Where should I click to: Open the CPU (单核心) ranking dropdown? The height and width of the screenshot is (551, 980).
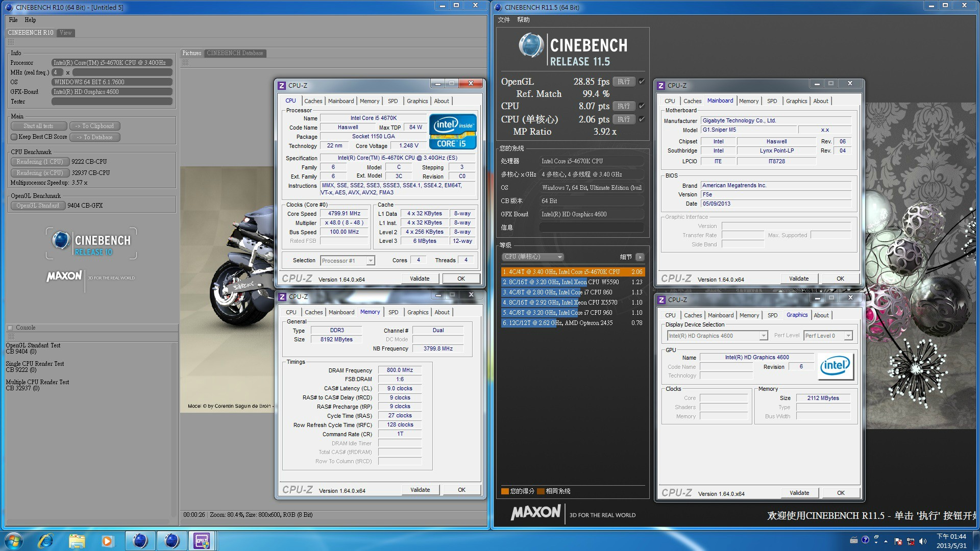[532, 257]
